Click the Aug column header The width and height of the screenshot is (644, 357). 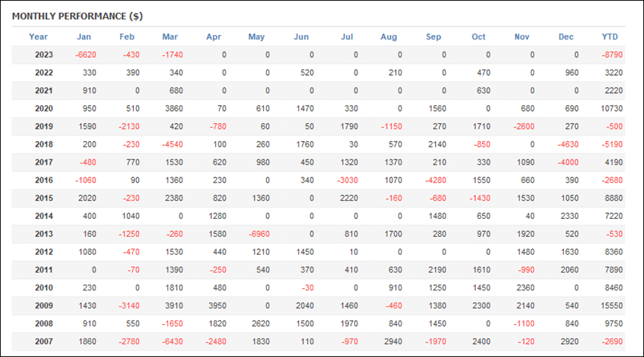389,36
